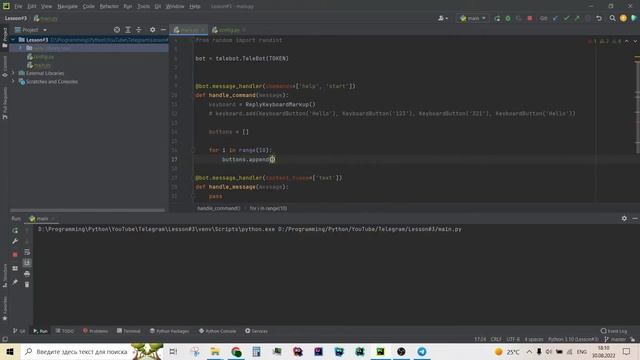Toggle the Structure side tab

(x=5, y=276)
